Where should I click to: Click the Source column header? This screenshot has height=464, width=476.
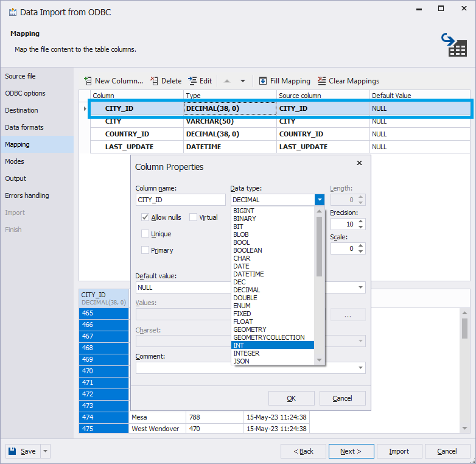(323, 96)
